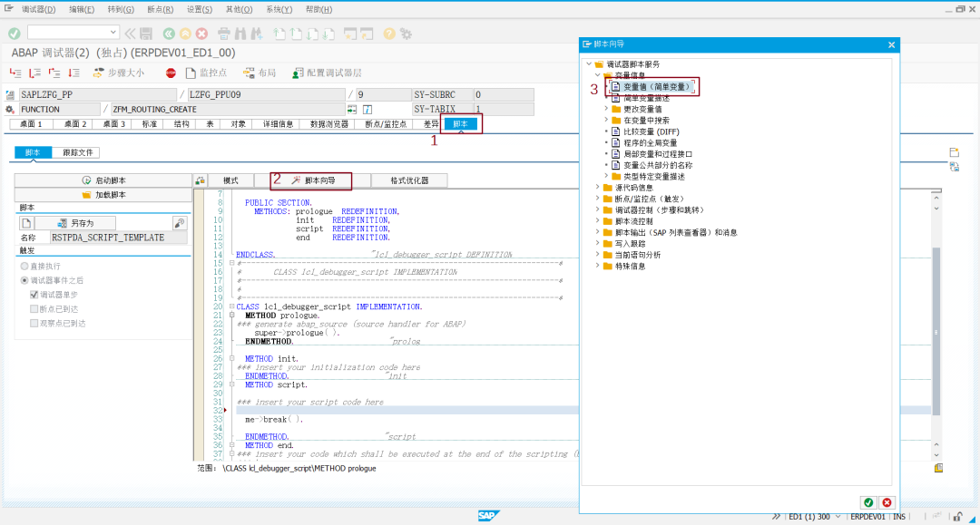Click the new script document icon

click(26, 223)
